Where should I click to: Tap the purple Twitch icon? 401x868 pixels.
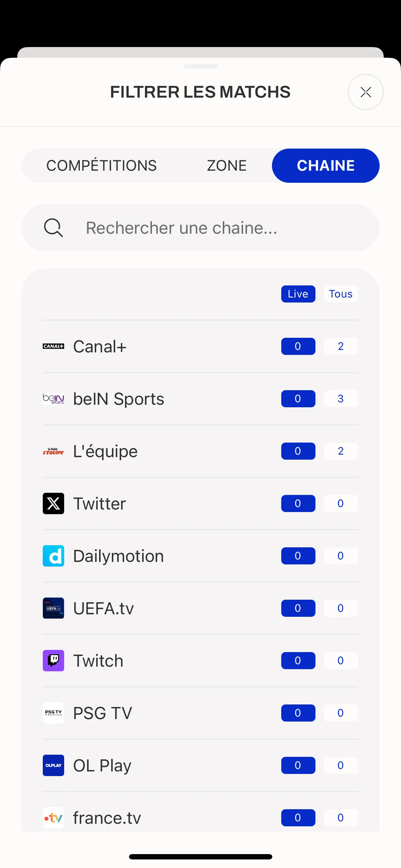[53, 661]
